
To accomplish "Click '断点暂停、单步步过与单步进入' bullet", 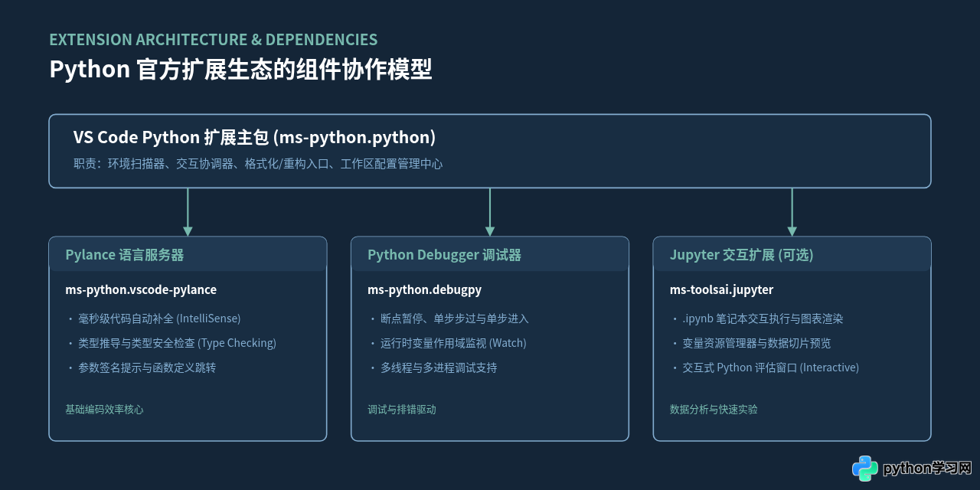I will 449,318.
